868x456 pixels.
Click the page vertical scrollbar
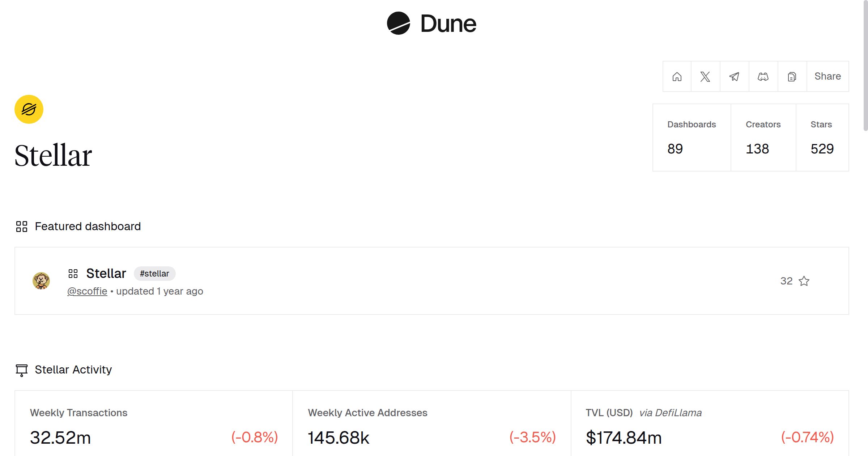point(865,65)
